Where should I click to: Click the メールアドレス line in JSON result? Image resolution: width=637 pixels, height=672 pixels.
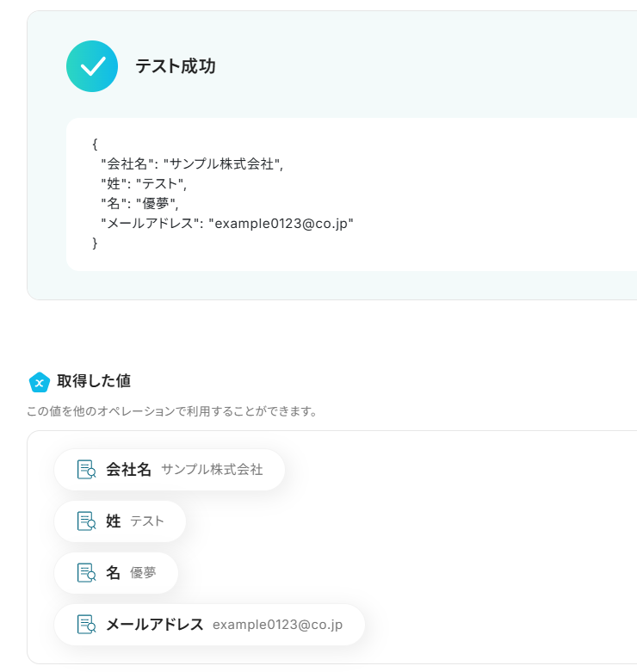pos(227,223)
